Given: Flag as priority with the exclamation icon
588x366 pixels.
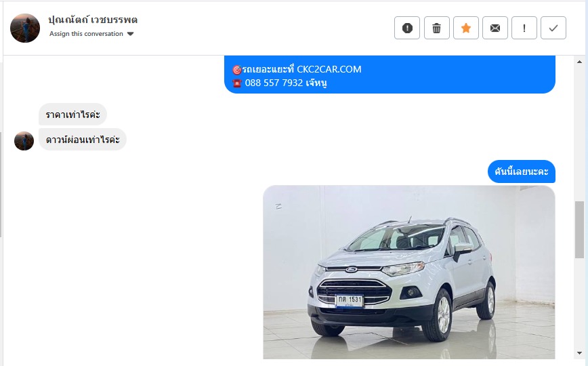Looking at the screenshot, I should point(524,28).
